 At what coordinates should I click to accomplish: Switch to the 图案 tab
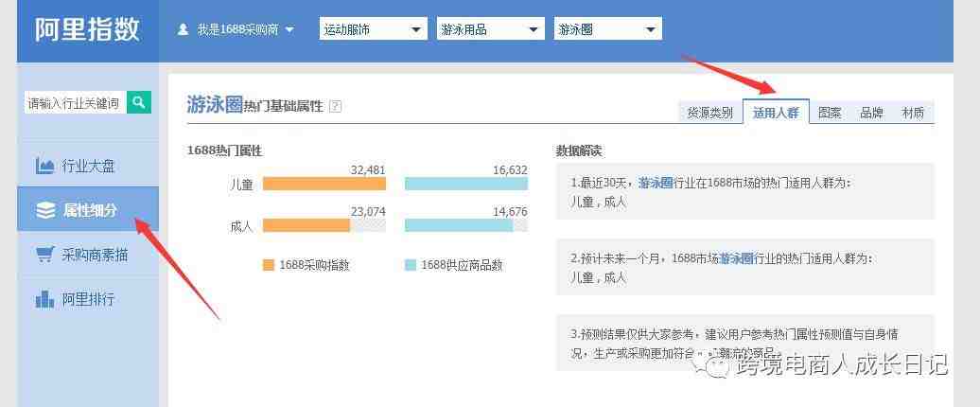point(830,114)
